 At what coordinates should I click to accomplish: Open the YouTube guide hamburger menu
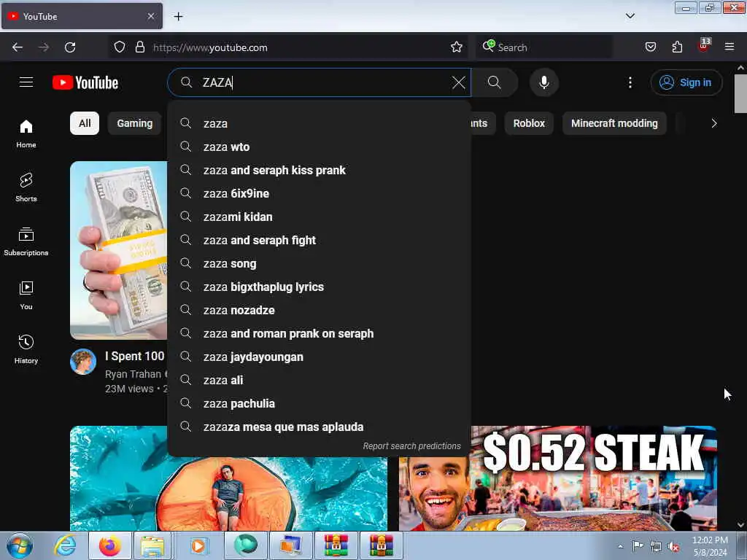[26, 82]
